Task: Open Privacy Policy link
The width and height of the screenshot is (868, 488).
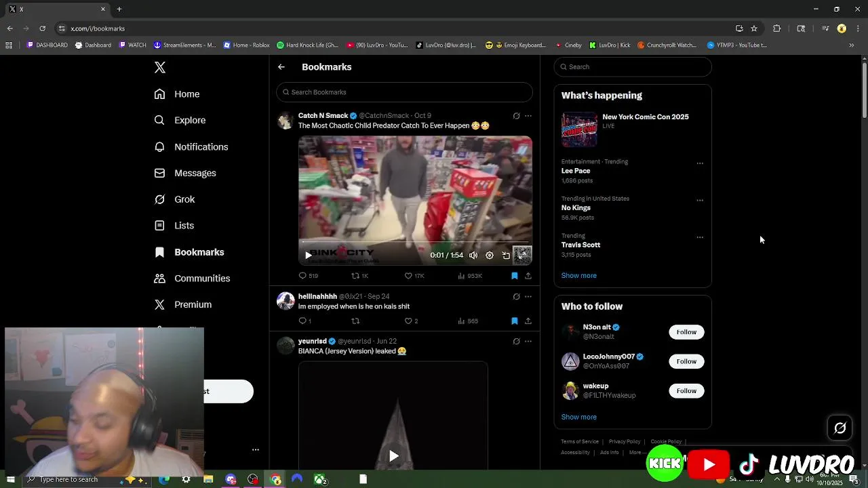Action: 625,442
